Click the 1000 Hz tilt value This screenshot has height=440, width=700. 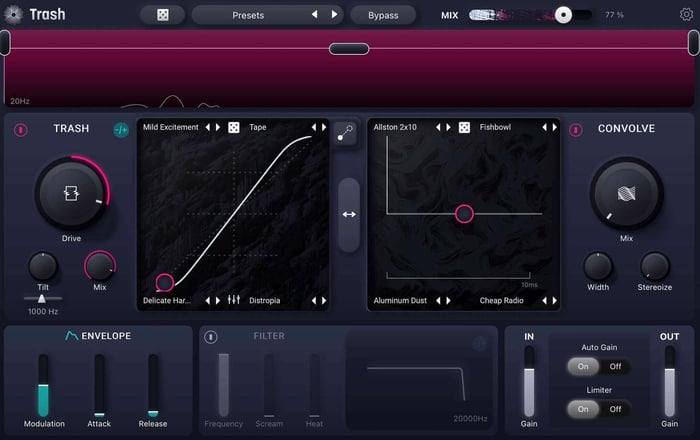[x=43, y=311]
